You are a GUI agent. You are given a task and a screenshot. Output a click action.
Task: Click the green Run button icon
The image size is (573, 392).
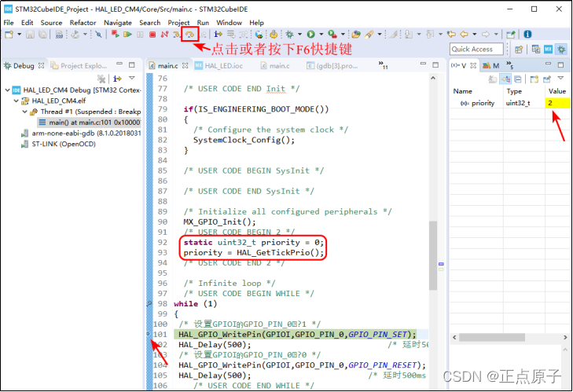coord(310,35)
